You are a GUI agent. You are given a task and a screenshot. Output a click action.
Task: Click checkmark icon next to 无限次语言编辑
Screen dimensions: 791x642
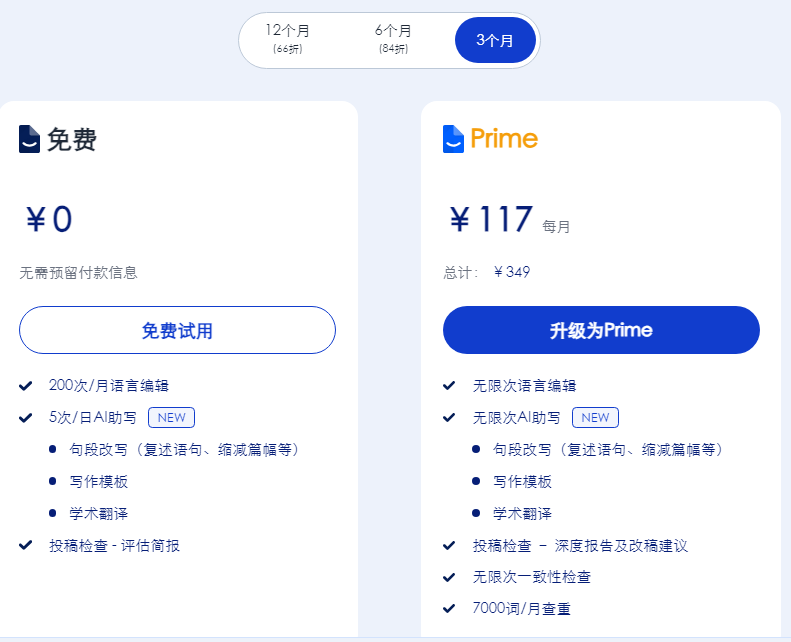pyautogui.click(x=449, y=386)
